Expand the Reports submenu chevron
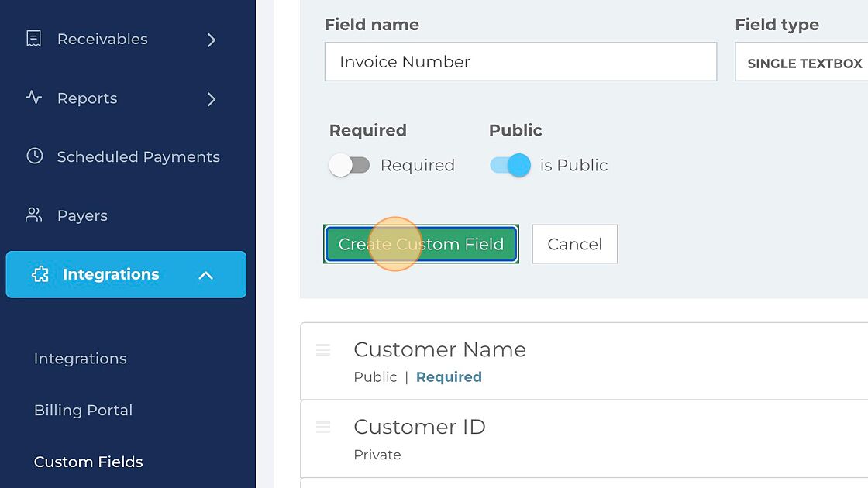 (211, 99)
